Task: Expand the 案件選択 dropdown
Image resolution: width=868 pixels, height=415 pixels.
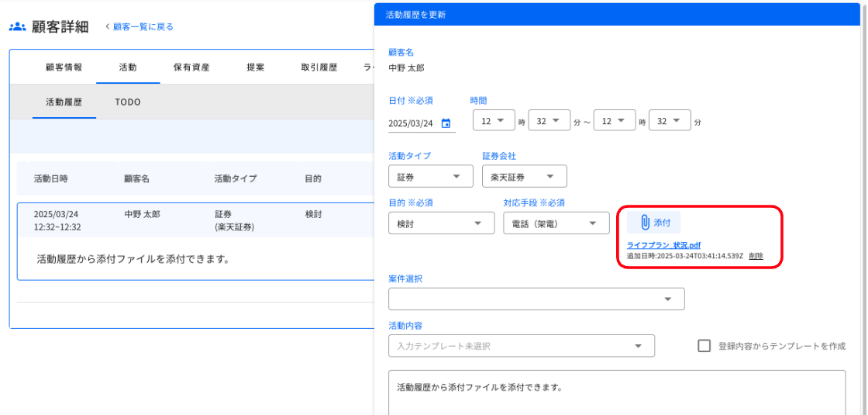Action: (536, 299)
